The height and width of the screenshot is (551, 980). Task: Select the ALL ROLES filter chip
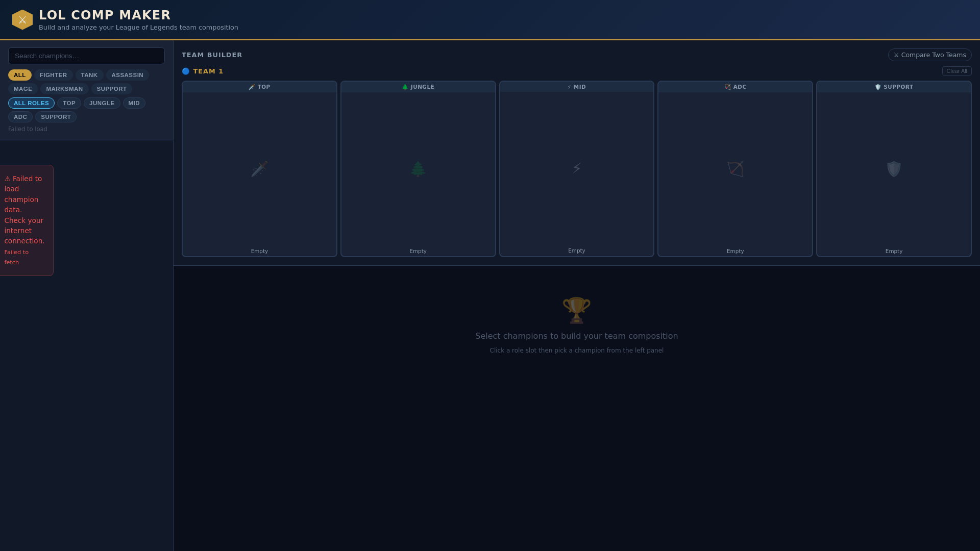pos(31,103)
